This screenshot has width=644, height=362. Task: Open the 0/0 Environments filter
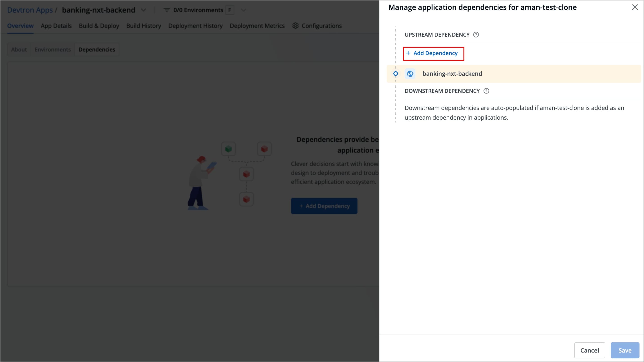198,10
